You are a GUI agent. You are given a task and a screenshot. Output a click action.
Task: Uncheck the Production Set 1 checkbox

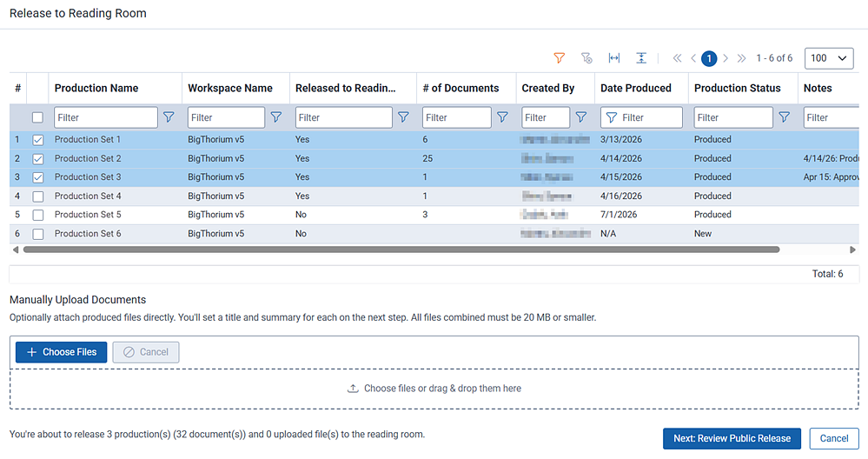click(x=37, y=140)
